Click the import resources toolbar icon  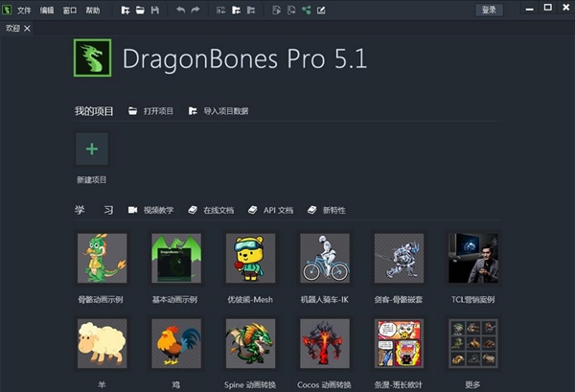coord(220,11)
